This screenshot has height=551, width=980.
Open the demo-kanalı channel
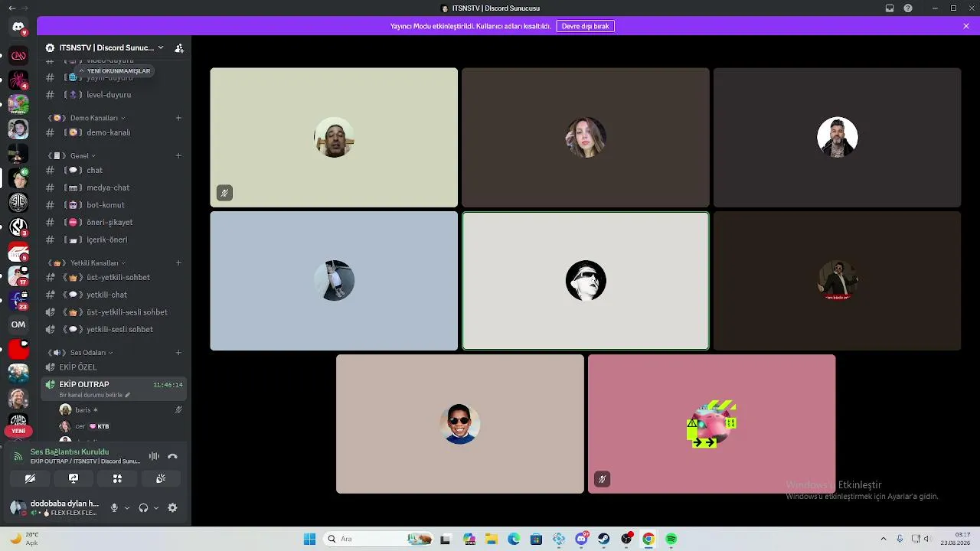113,132
